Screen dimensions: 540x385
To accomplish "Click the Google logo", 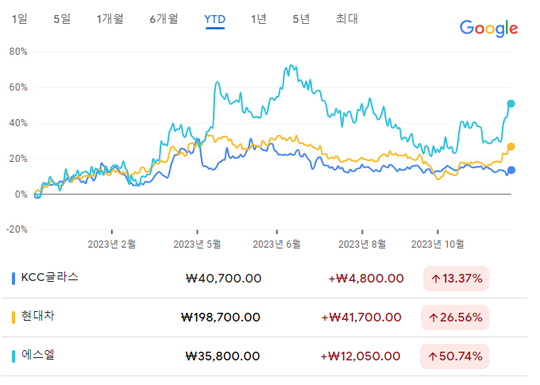I will pos(488,28).
